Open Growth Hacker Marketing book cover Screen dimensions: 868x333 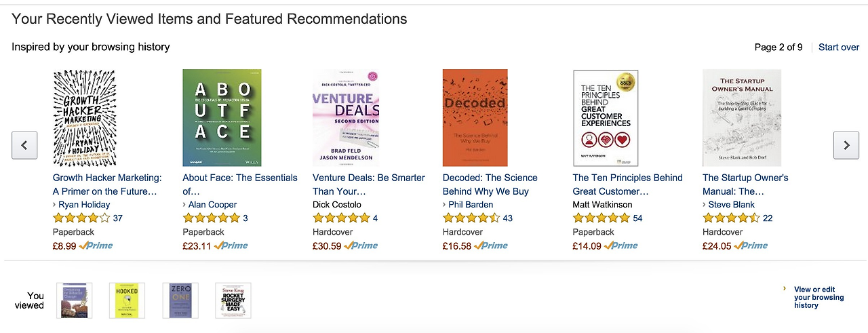tap(84, 118)
